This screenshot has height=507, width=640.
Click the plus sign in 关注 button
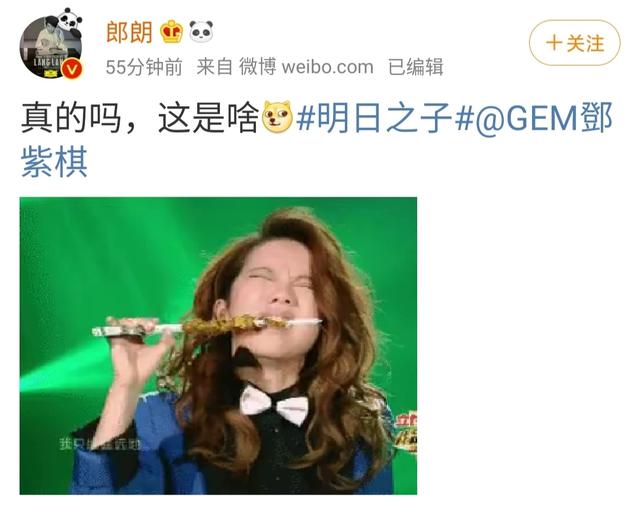click(x=554, y=43)
